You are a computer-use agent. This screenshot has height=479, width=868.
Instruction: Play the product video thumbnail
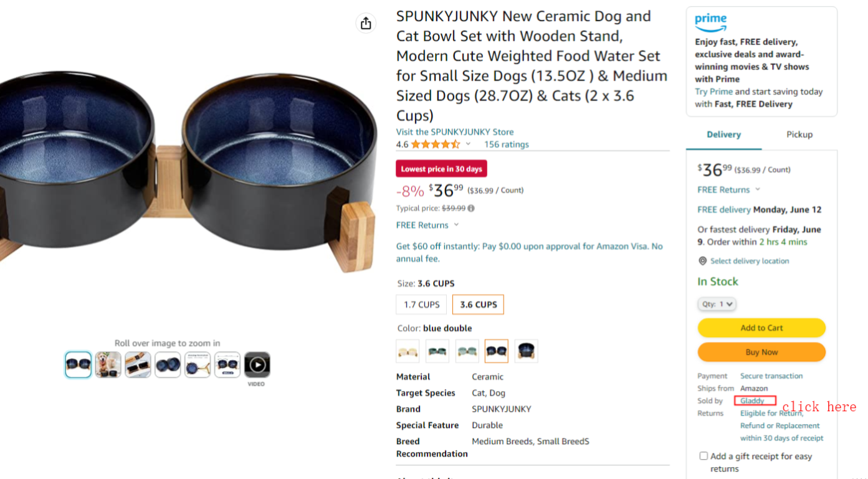257,364
